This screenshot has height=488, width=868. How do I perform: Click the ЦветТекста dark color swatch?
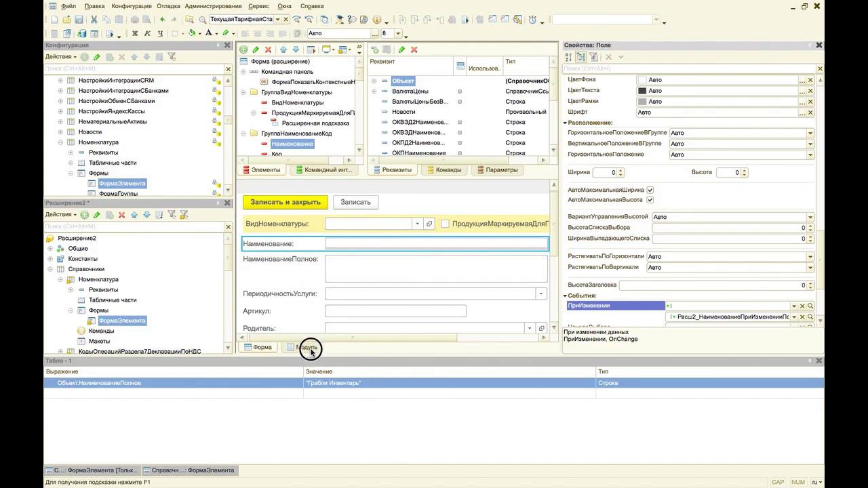642,91
